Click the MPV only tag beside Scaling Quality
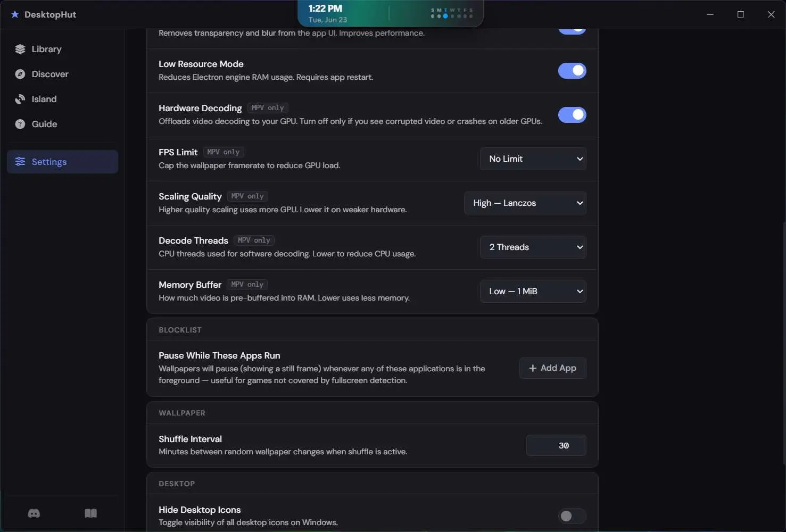This screenshot has width=786, height=532. coord(247,196)
